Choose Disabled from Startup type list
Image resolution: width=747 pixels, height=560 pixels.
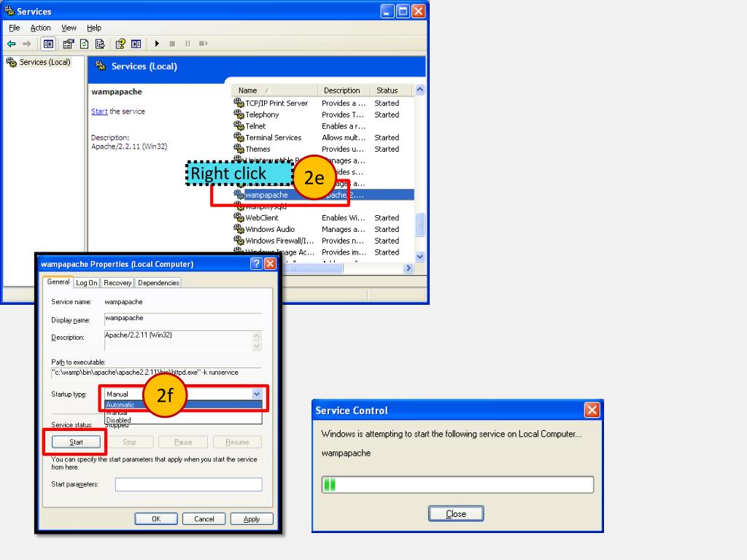tap(183, 420)
